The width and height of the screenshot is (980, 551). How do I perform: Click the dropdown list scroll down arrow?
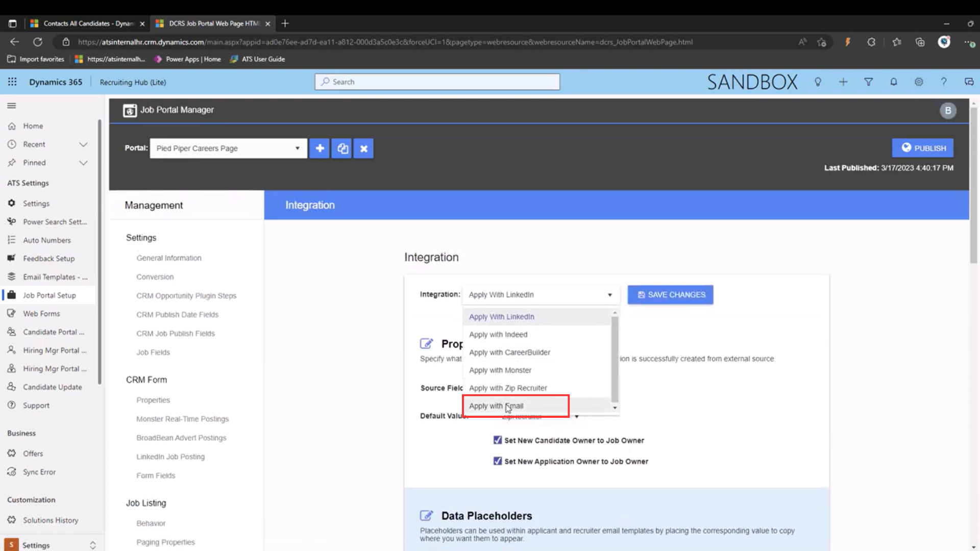point(615,408)
